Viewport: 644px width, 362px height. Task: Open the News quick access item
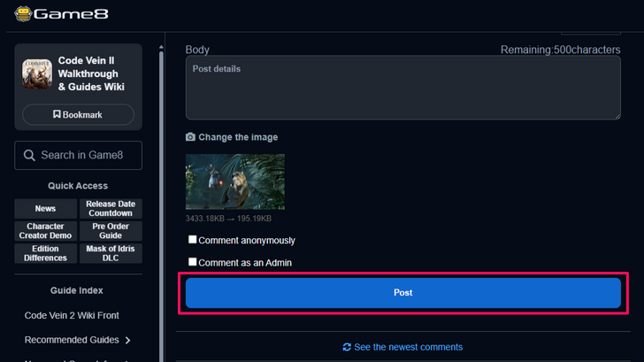tap(45, 209)
